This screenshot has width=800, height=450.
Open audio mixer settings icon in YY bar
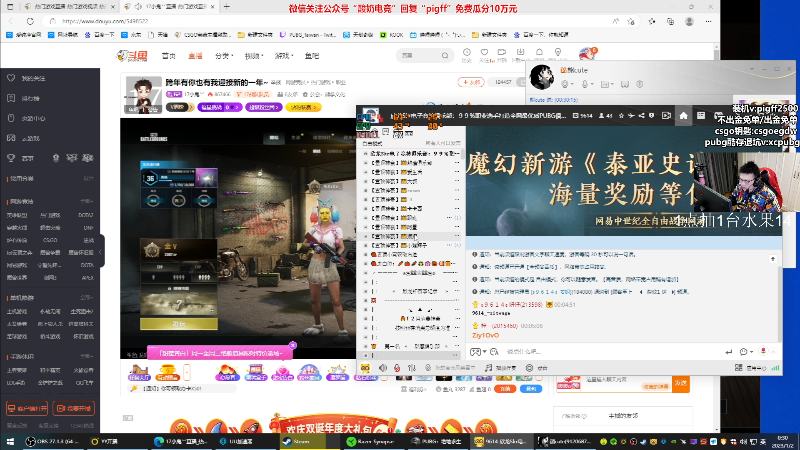tap(412, 368)
